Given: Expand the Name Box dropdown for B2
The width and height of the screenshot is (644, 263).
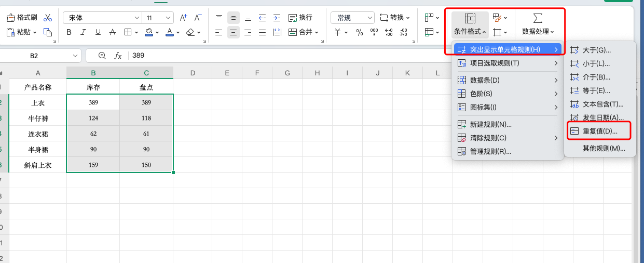Looking at the screenshot, I should coord(75,56).
